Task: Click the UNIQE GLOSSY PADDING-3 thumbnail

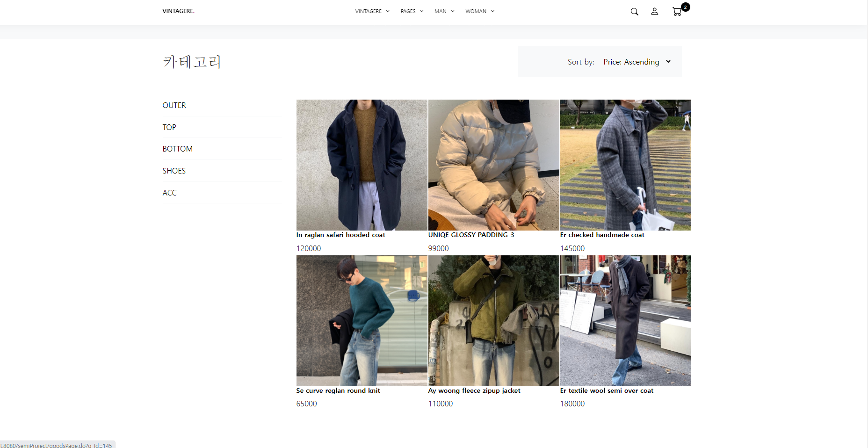Action: (493, 165)
